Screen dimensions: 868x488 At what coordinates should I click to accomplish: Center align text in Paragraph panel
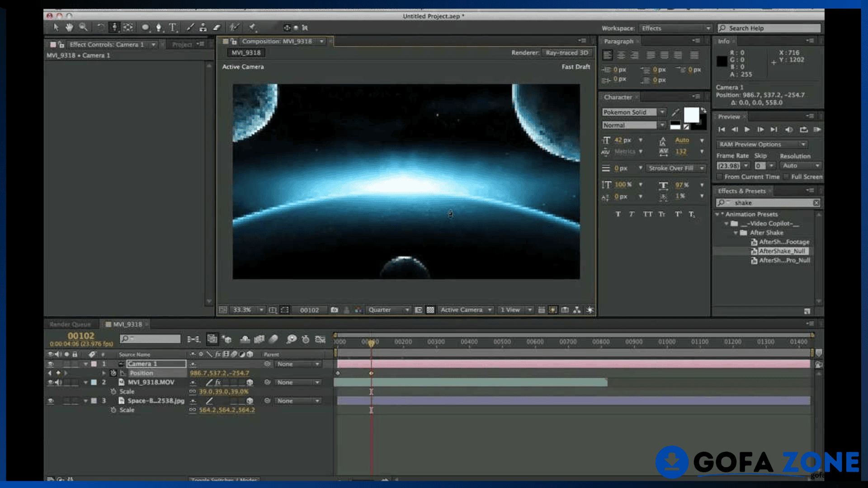click(x=622, y=55)
